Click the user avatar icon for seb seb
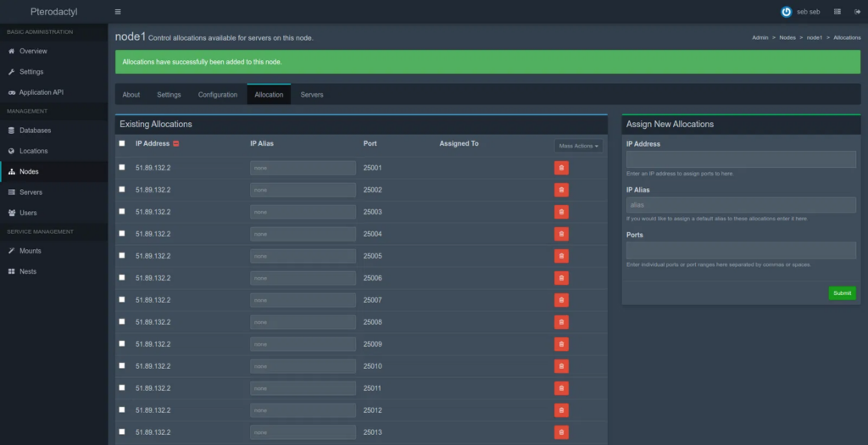The image size is (868, 445). (x=786, y=12)
